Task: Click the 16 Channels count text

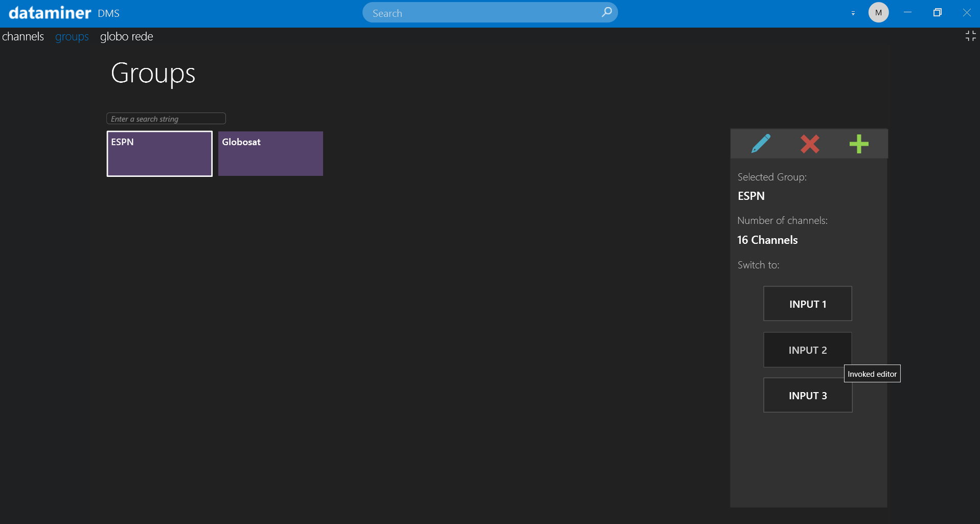Action: point(767,240)
